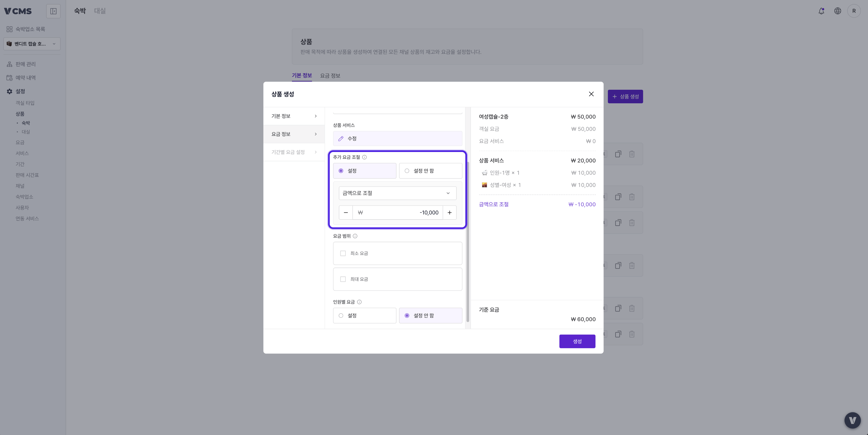Check the 최소 요금 checkbox
The image size is (868, 435).
(343, 253)
